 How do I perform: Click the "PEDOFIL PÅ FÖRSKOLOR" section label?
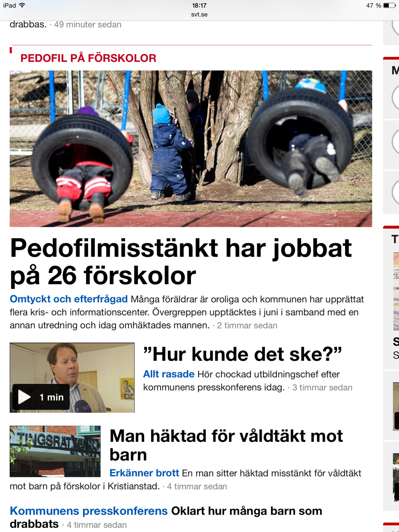[x=88, y=58]
